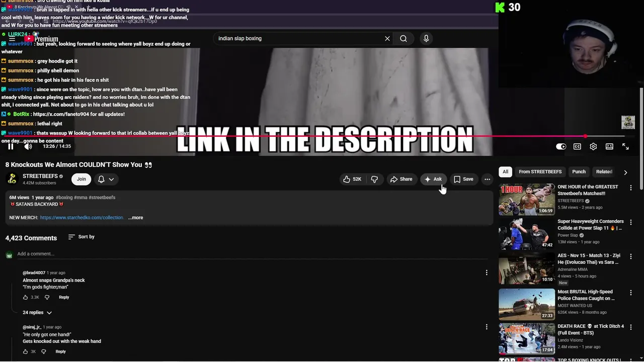The image size is (644, 362).
Task: Mute the video volume speaker icon
Action: [x=28, y=146]
